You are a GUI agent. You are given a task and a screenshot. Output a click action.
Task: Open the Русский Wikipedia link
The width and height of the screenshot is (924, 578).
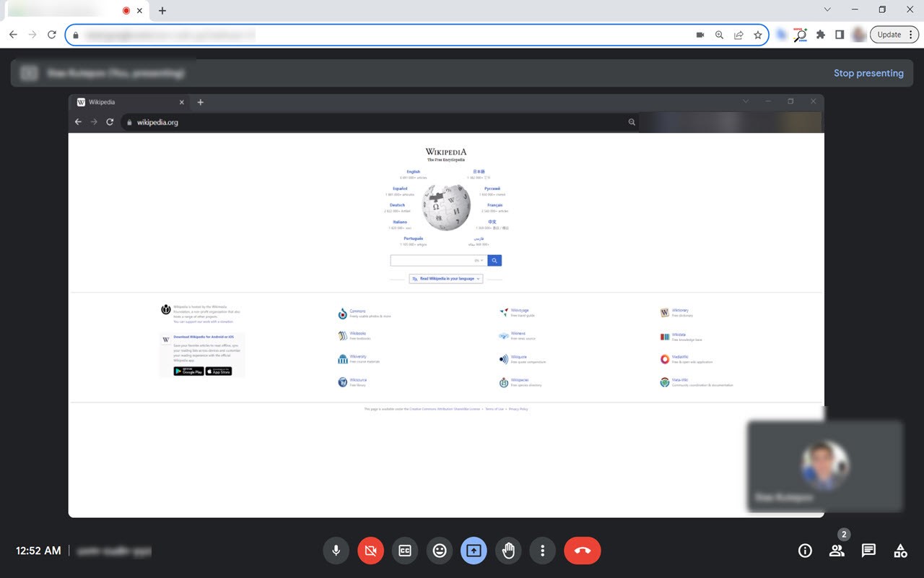tap(492, 189)
